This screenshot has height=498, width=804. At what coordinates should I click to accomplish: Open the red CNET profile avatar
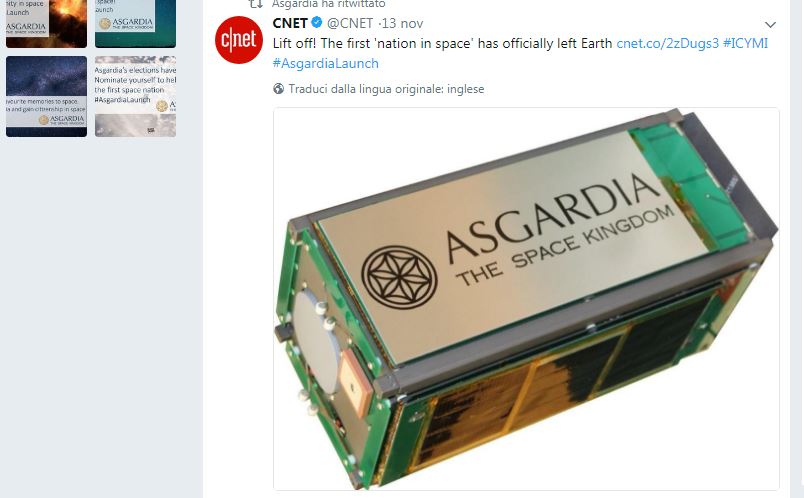(x=239, y=40)
